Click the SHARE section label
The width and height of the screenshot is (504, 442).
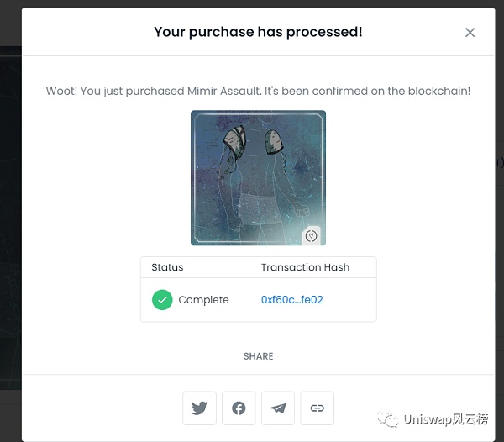click(x=258, y=356)
